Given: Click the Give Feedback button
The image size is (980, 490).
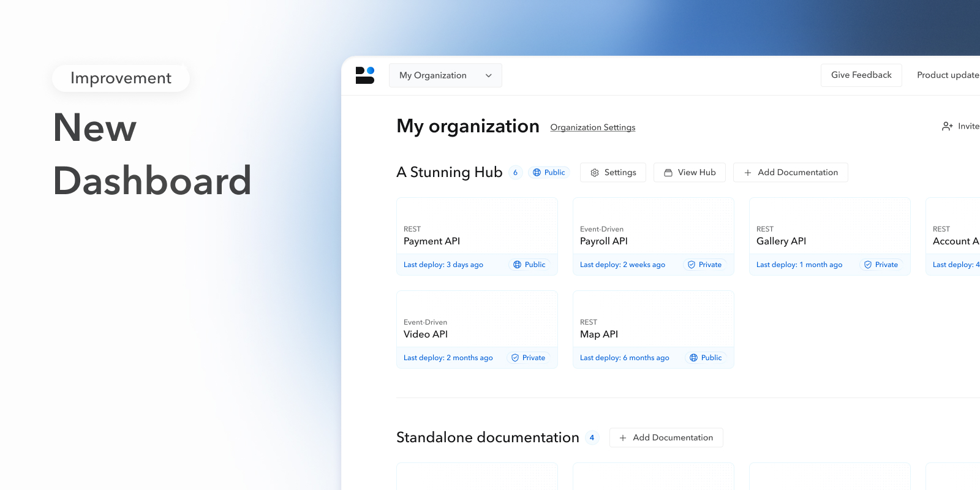Looking at the screenshot, I should click(861, 75).
